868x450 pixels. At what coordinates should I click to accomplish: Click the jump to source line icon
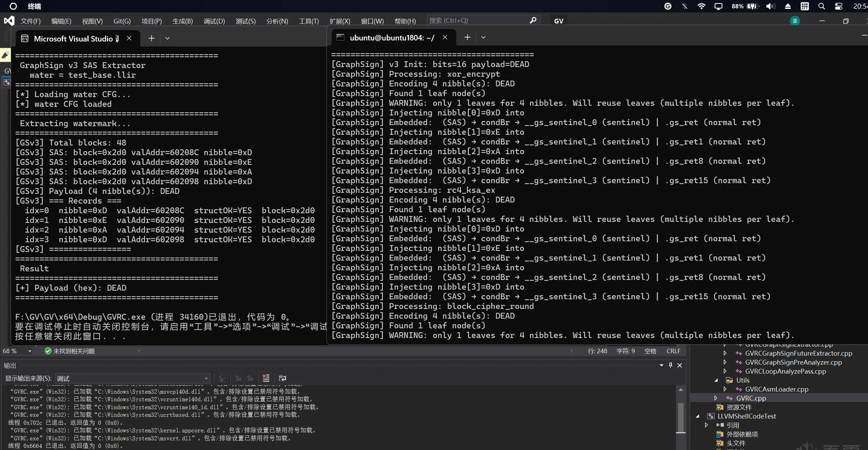(x=222, y=378)
